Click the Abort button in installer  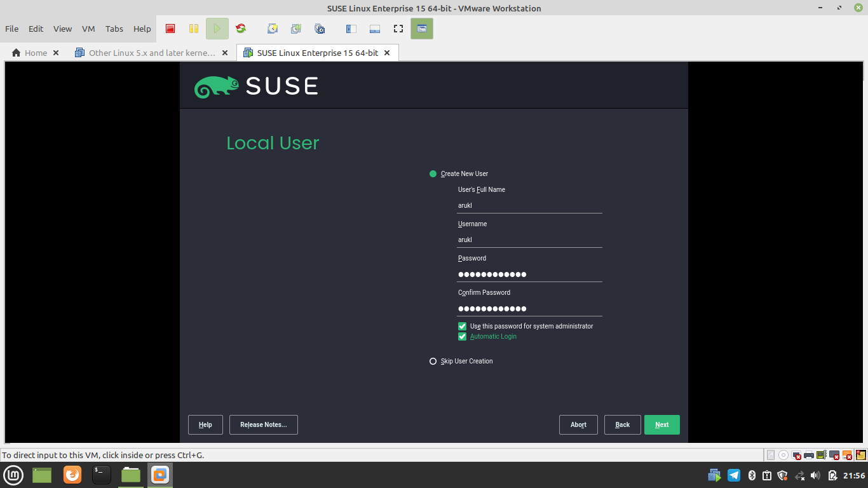[578, 424]
